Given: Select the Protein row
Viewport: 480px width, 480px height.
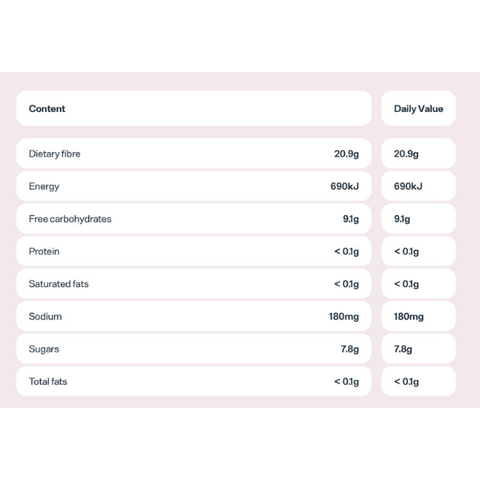Looking at the screenshot, I should (x=194, y=251).
